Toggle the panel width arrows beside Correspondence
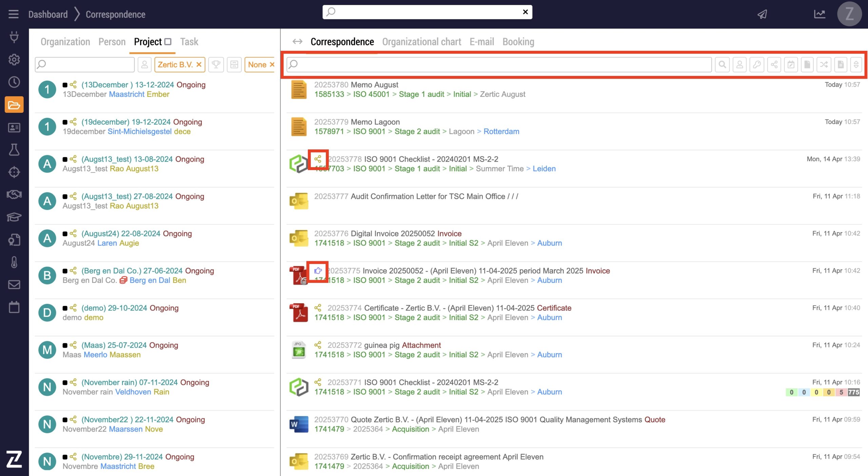 coord(297,42)
